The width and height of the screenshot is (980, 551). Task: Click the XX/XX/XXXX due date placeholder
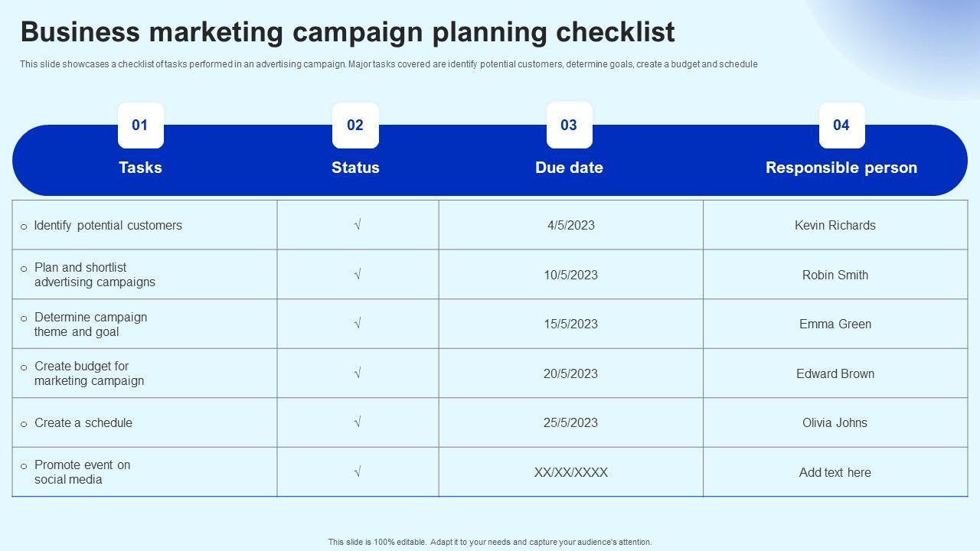click(571, 472)
